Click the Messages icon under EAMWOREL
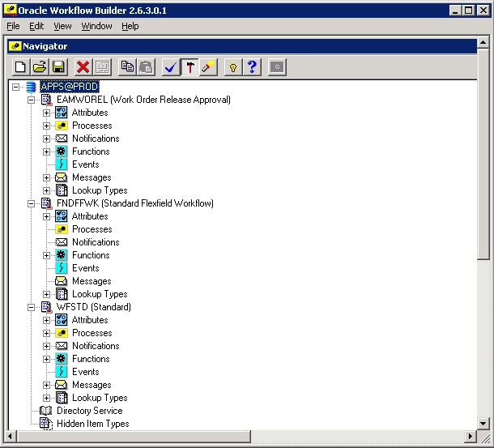The width and height of the screenshot is (494, 448). pos(61,177)
